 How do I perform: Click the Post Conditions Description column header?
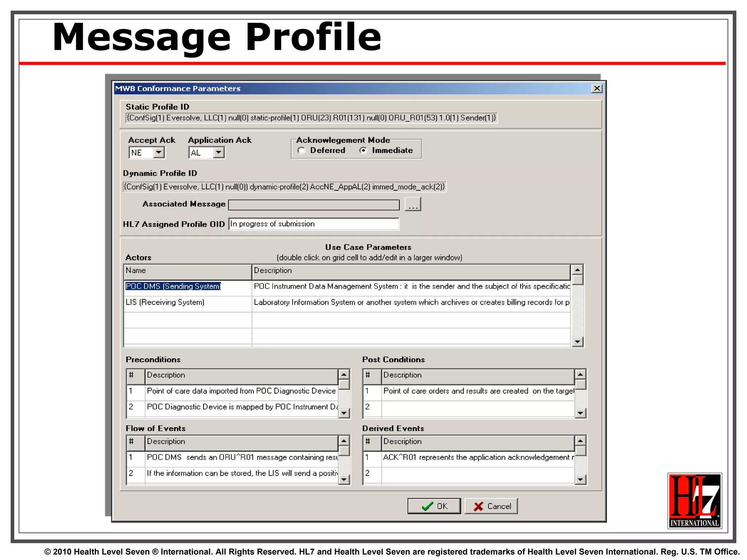(x=478, y=377)
